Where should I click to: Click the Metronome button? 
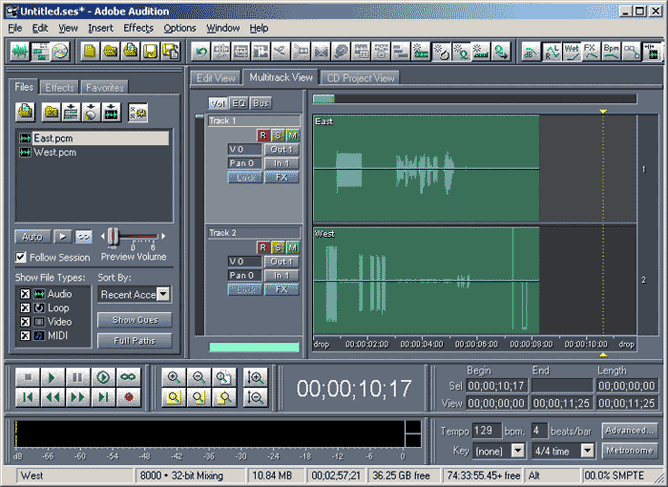click(x=629, y=450)
